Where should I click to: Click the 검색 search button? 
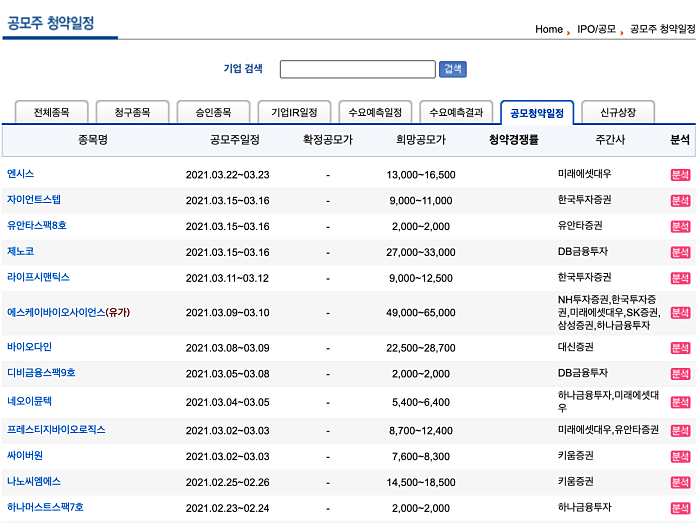453,69
